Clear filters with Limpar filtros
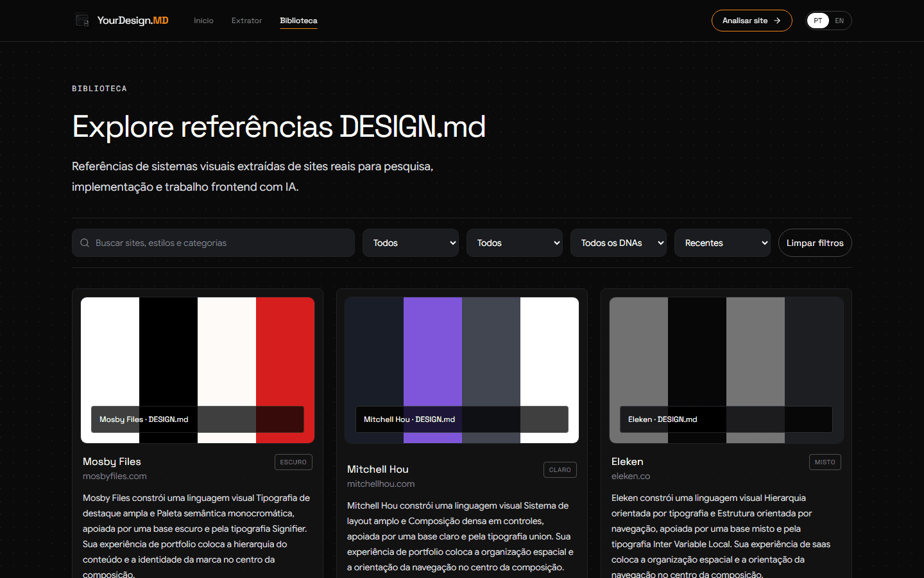Viewport: 924px width, 578px height. coord(815,243)
